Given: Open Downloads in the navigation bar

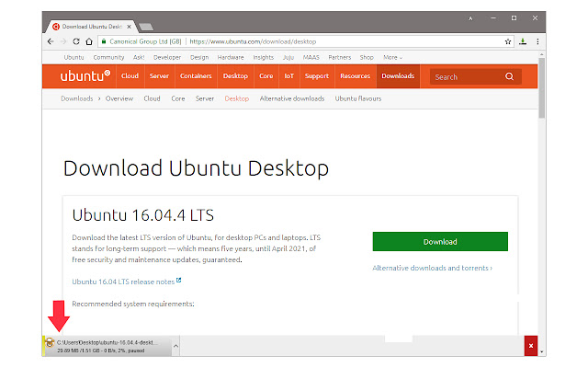Looking at the screenshot, I should tap(398, 75).
